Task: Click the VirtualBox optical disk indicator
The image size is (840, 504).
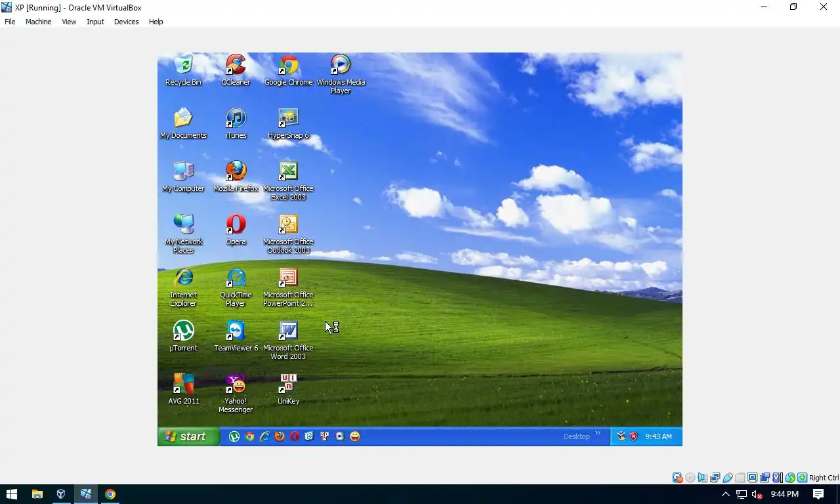Action: coord(690,478)
